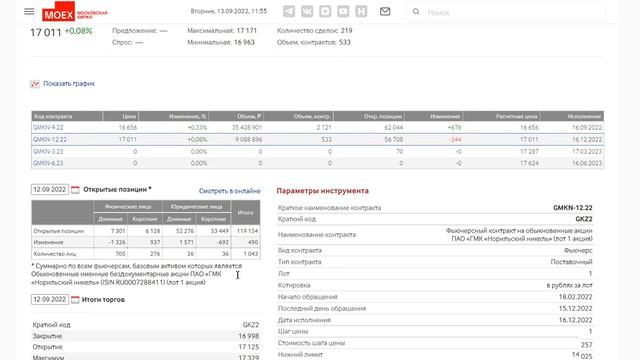
Task: Click the Открытие value 17 125
Action: click(x=249, y=347)
